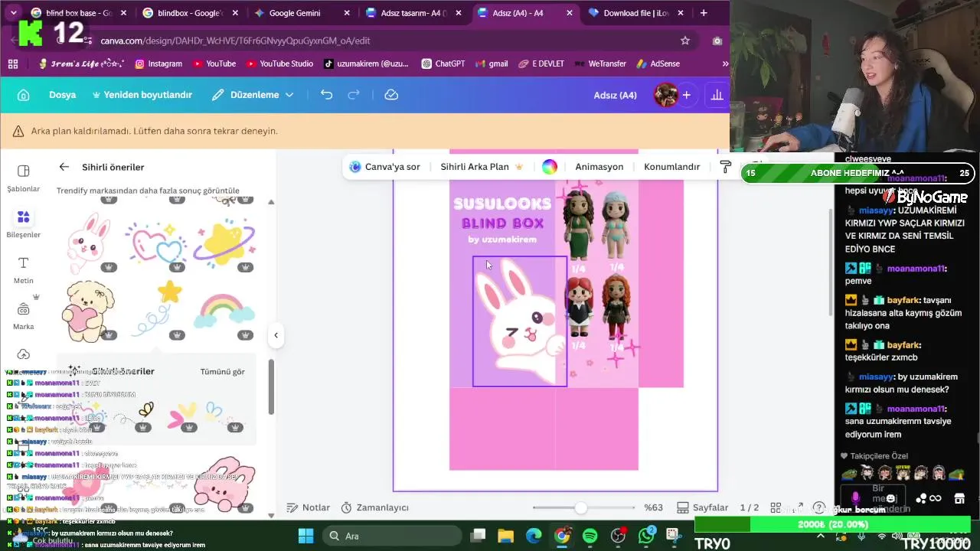The width and height of the screenshot is (980, 551).
Task: Add a collaborator with the plus icon
Action: 687,95
